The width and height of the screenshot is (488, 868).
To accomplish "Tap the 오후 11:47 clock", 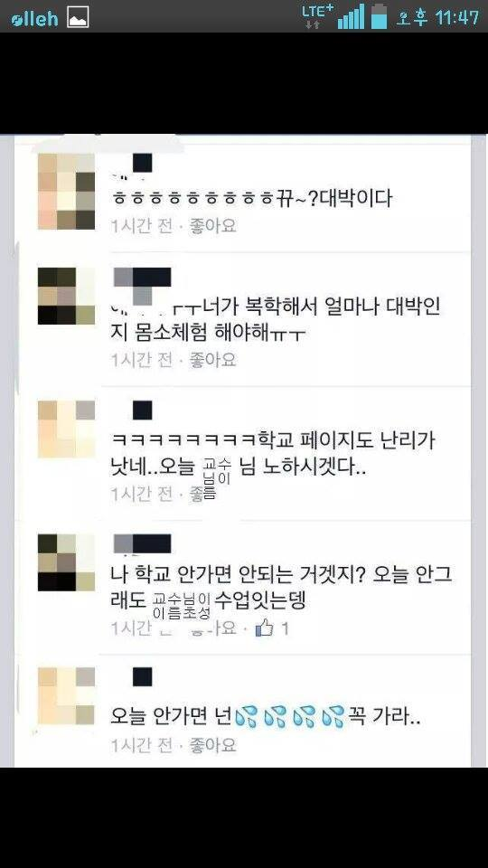I will point(437,18).
